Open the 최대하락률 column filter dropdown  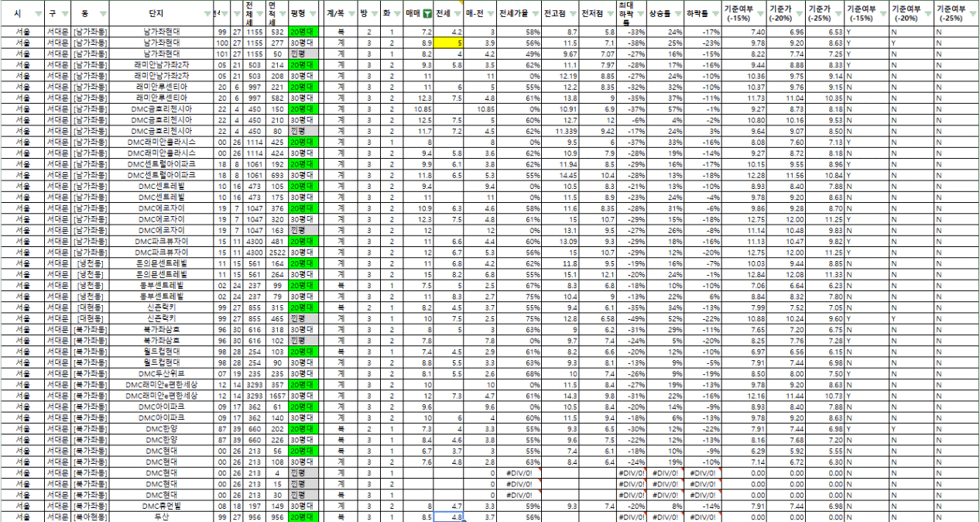tap(640, 15)
